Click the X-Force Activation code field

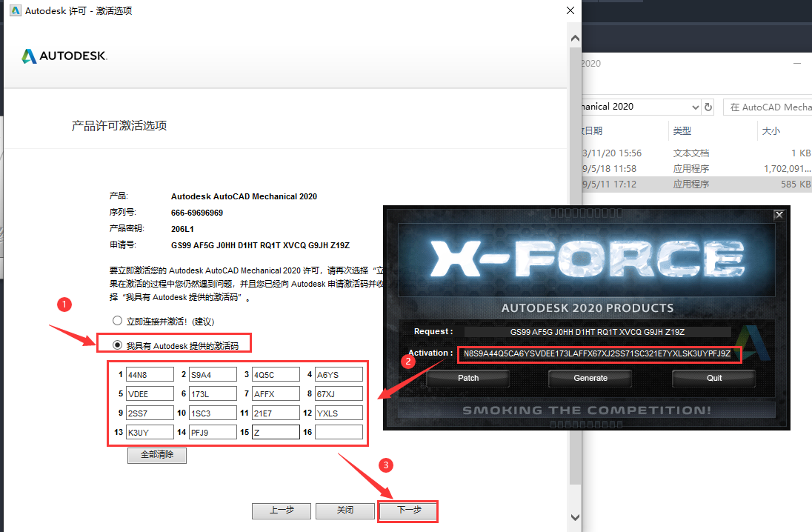point(598,354)
